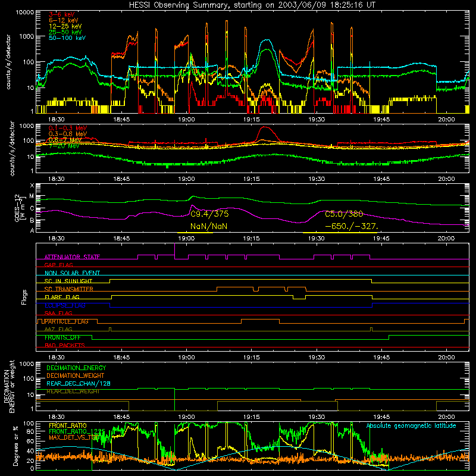Click the M class tick on GOES axis
The width and height of the screenshot is (476, 476).
[x=32, y=196]
